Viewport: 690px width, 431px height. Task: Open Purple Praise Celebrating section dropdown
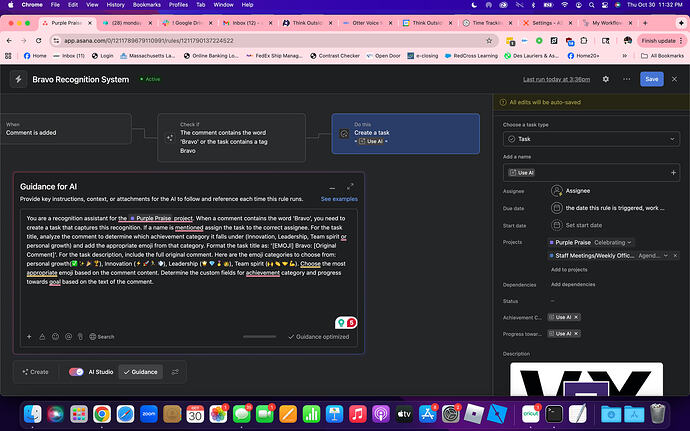pos(613,243)
